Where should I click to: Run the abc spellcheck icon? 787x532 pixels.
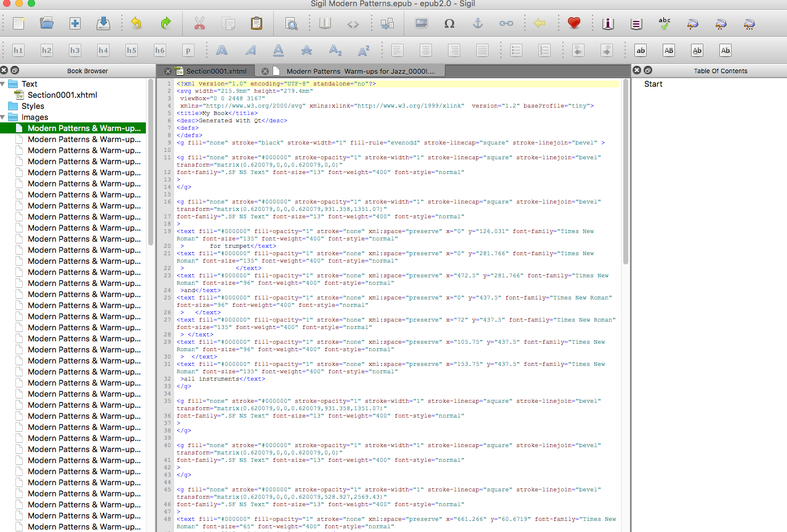(x=665, y=23)
